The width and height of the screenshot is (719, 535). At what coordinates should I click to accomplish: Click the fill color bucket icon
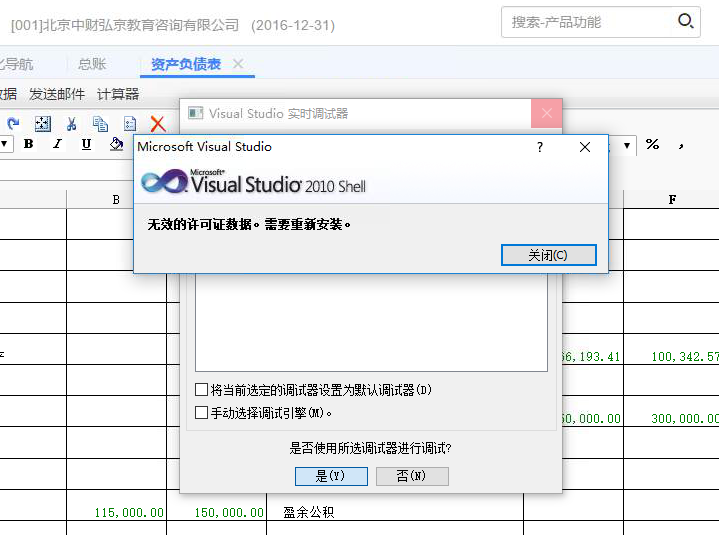[x=116, y=144]
